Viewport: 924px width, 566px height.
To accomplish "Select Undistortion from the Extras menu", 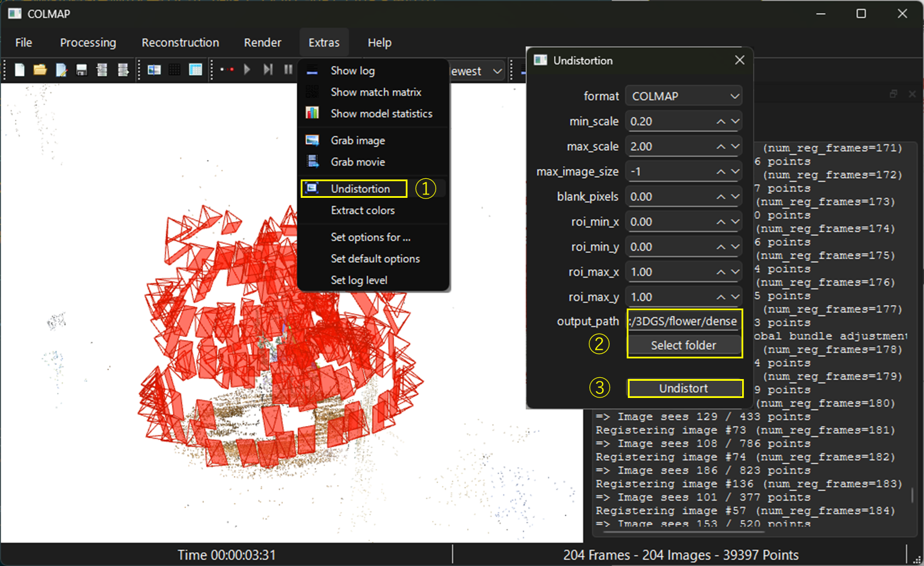I will (x=360, y=189).
